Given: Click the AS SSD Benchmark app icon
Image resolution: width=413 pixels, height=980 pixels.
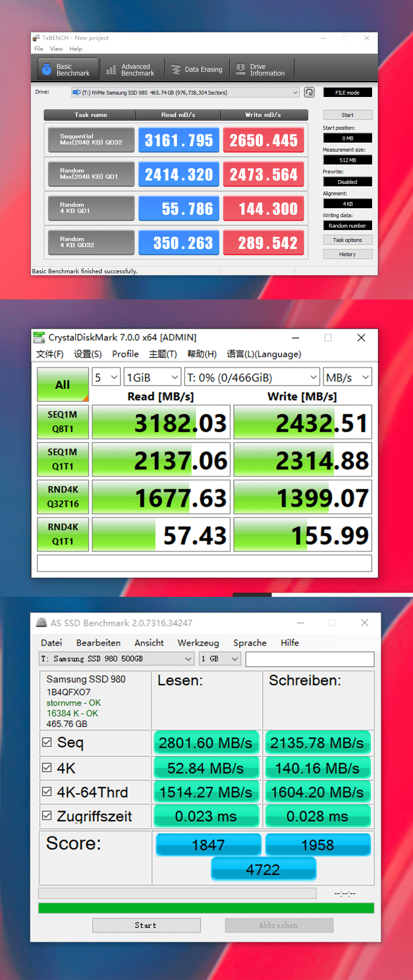Looking at the screenshot, I should (x=41, y=622).
